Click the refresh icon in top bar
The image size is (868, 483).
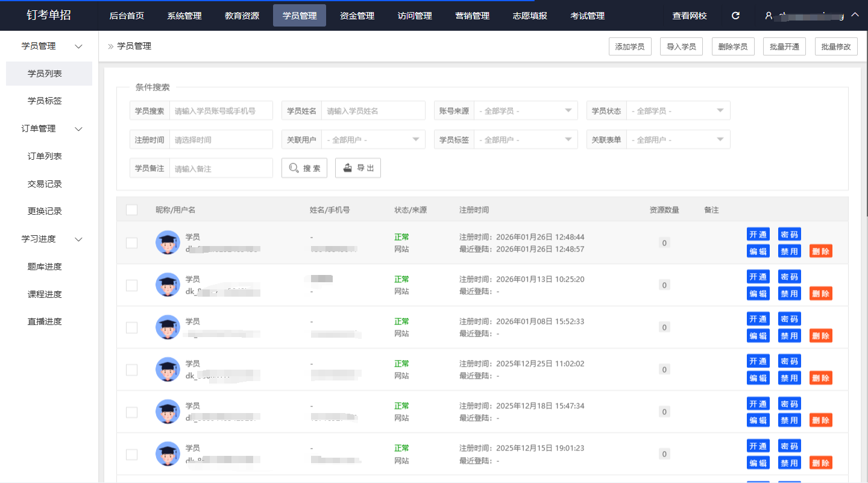(x=735, y=16)
